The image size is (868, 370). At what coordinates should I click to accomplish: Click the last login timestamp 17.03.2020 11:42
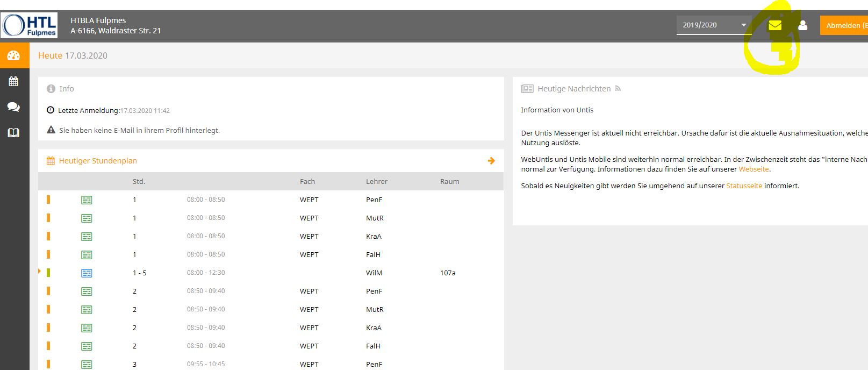click(x=145, y=111)
